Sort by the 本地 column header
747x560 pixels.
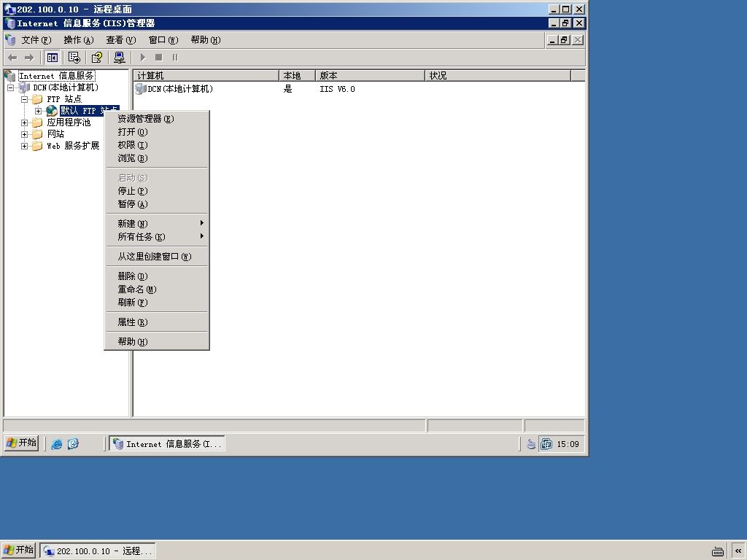(298, 76)
